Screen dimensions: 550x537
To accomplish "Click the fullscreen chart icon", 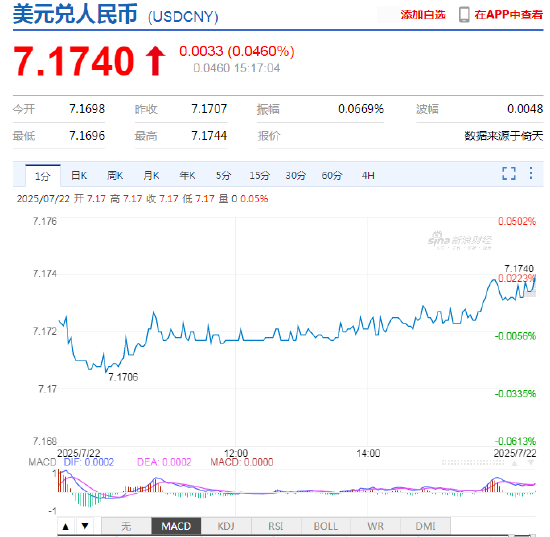I will [x=509, y=173].
